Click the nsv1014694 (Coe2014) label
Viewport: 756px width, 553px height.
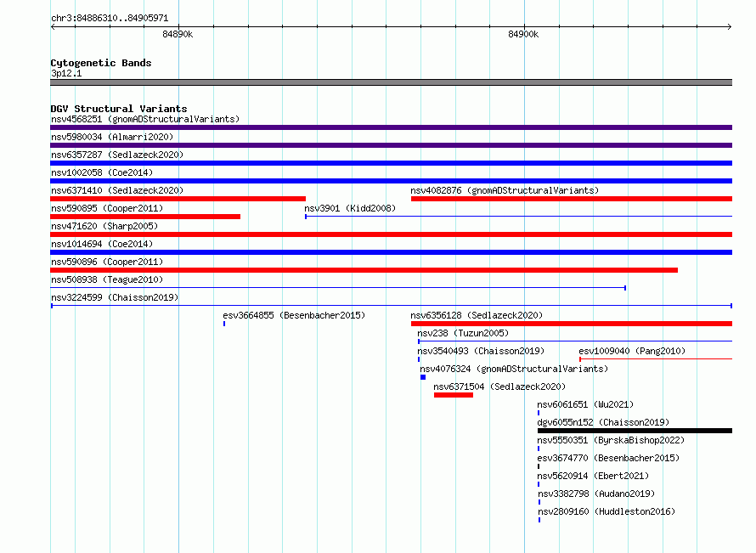102,244
